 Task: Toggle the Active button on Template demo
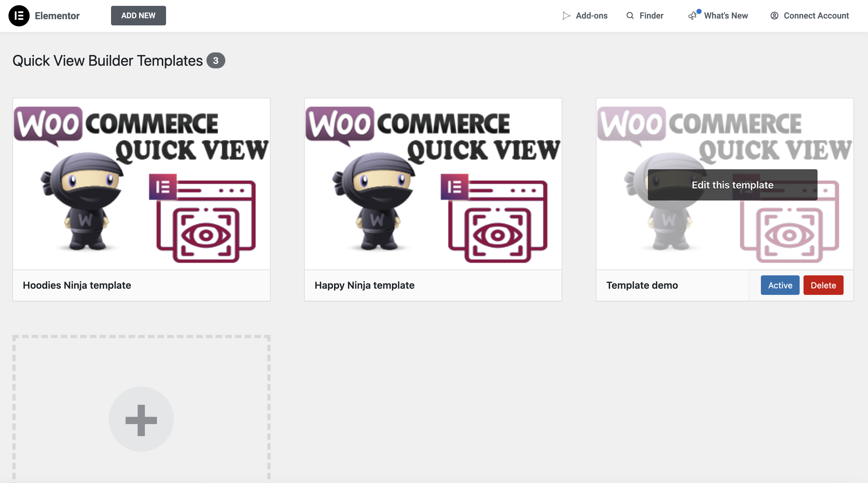780,285
